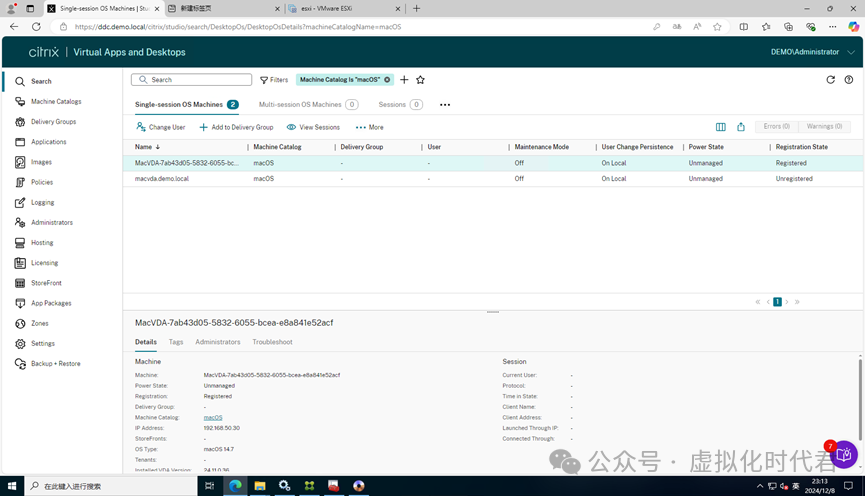
Task: Select Search in the left sidebar
Action: click(41, 81)
